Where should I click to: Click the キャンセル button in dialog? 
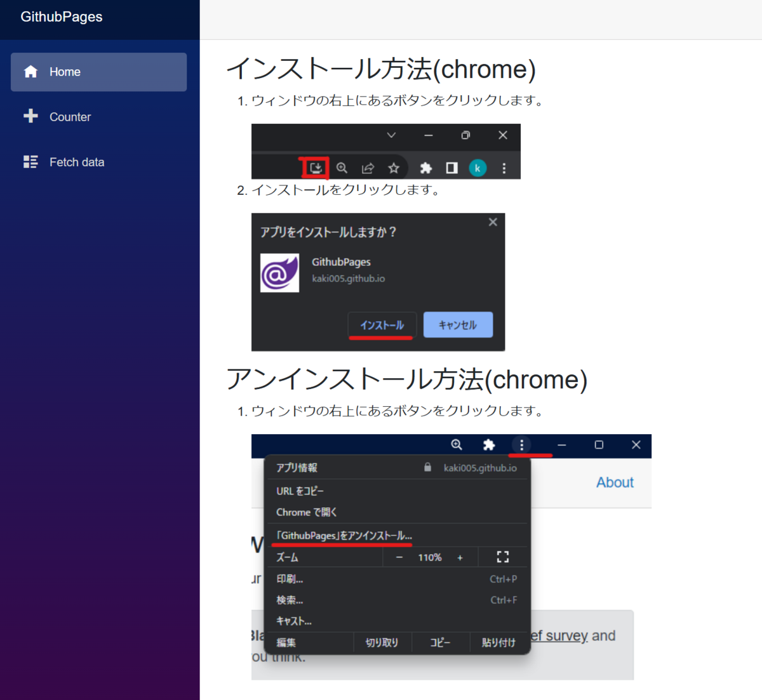coord(458,325)
